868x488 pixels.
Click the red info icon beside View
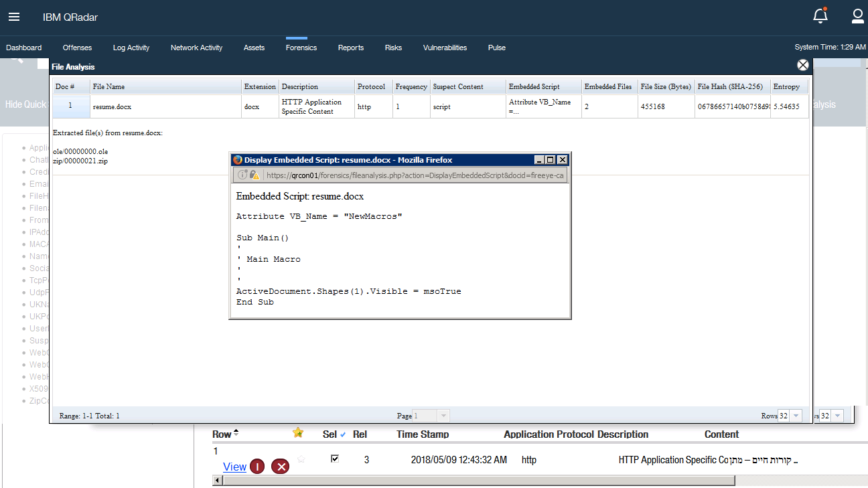point(257,467)
